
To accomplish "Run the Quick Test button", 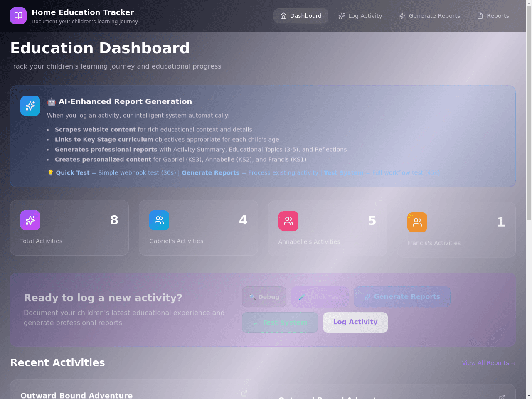I will pyautogui.click(x=320, y=297).
